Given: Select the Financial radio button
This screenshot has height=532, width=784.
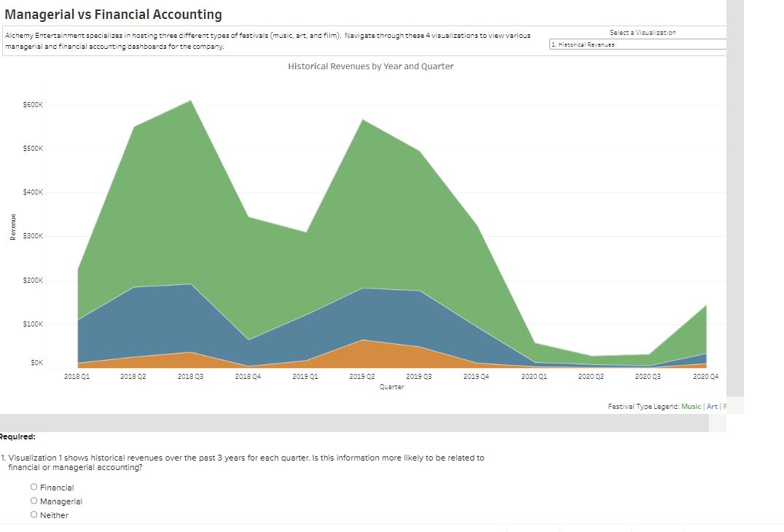Looking at the screenshot, I should 34,486.
